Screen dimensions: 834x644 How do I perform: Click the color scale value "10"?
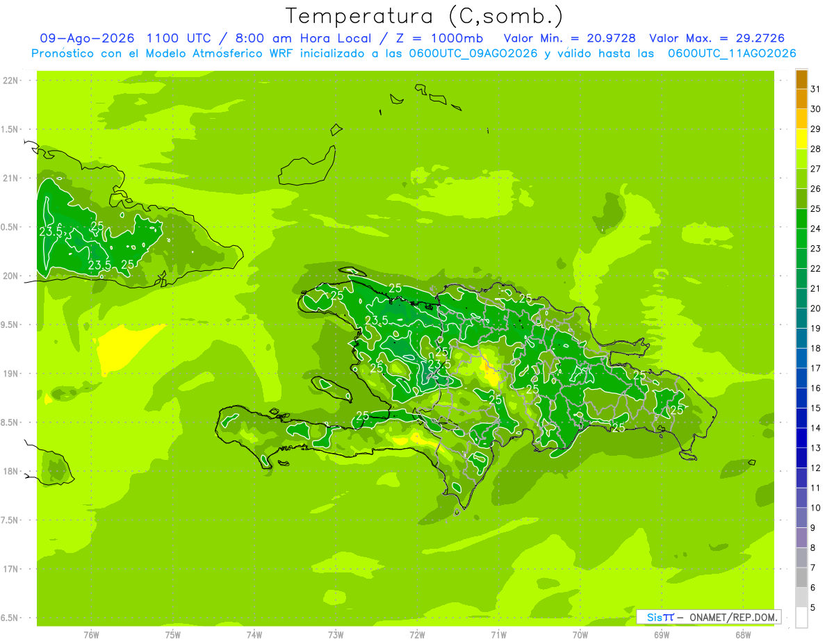[816, 508]
